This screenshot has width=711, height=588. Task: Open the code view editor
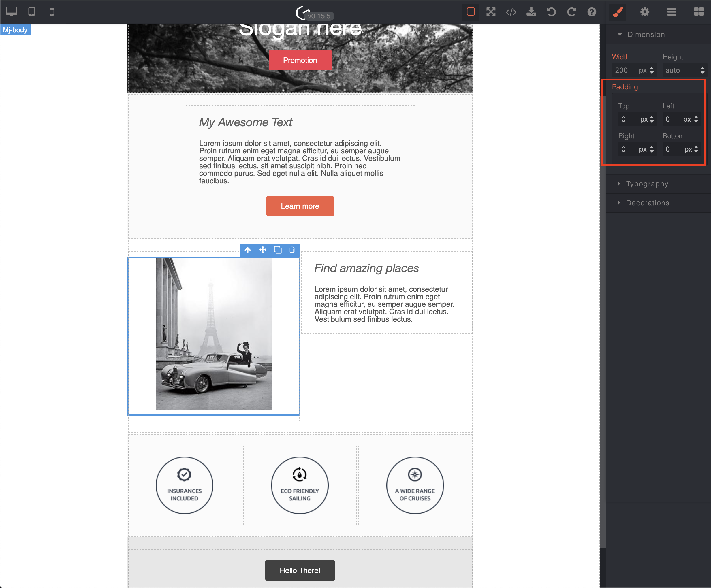[511, 12]
